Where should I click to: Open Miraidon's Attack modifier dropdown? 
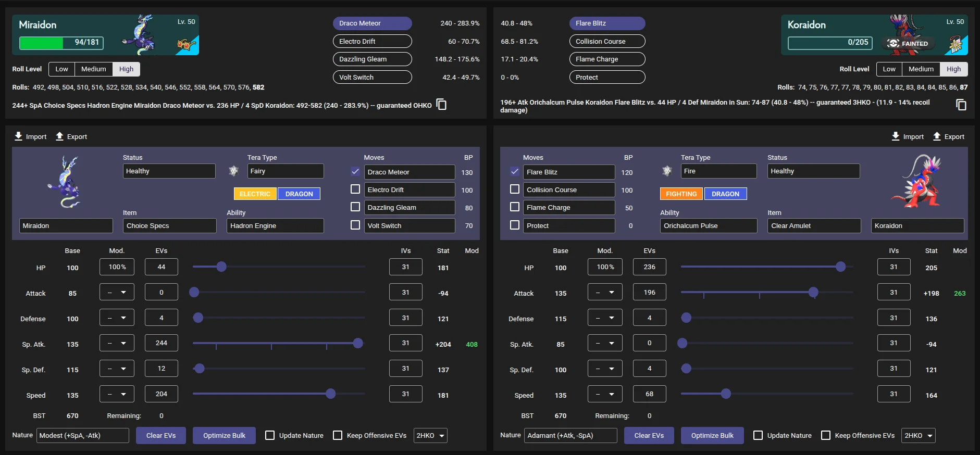tap(117, 292)
